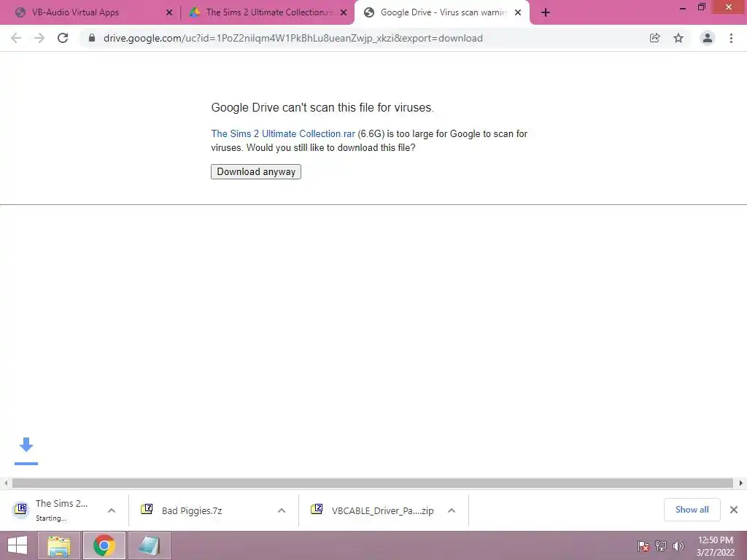Restore down the Chrome window
Image resolution: width=747 pixels, height=560 pixels.
coord(701,7)
